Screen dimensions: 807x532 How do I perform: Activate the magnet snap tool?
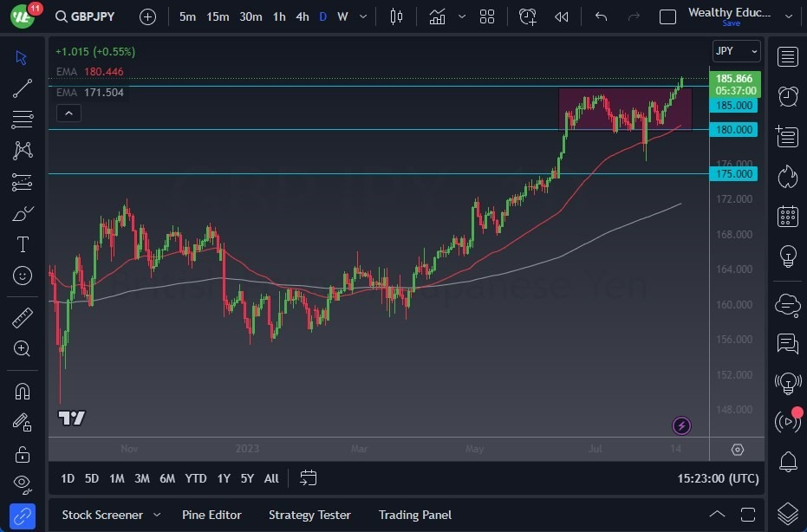click(22, 393)
